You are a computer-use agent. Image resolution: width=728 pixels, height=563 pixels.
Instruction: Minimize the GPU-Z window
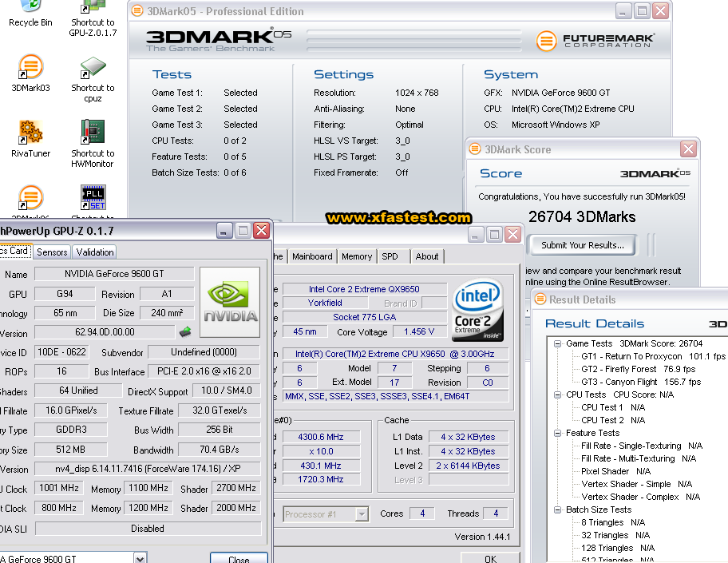224,231
